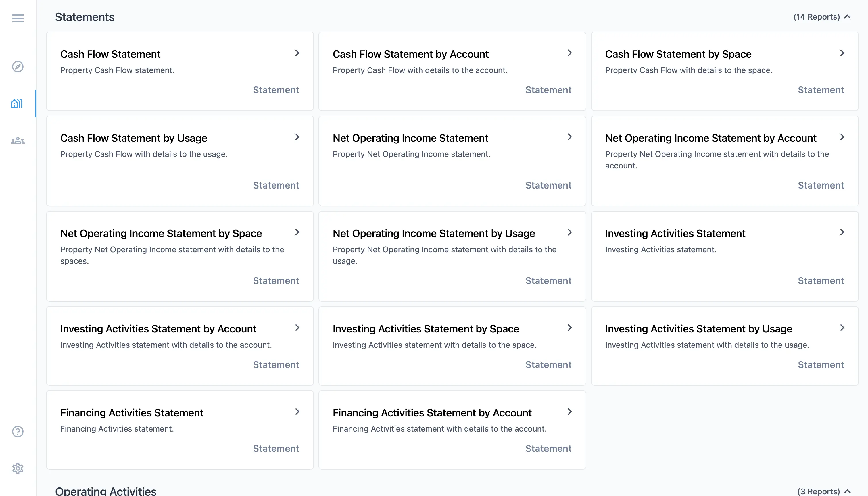868x496 pixels.
Task: Click the help question mark icon
Action: click(x=18, y=432)
